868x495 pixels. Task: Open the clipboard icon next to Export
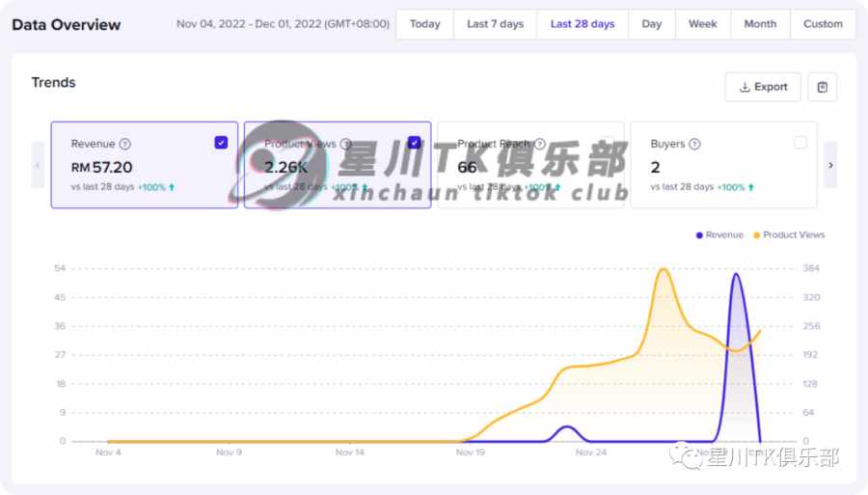pyautogui.click(x=822, y=87)
